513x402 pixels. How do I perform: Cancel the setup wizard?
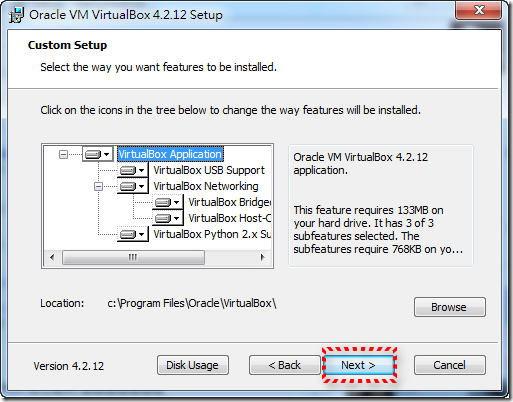[450, 365]
